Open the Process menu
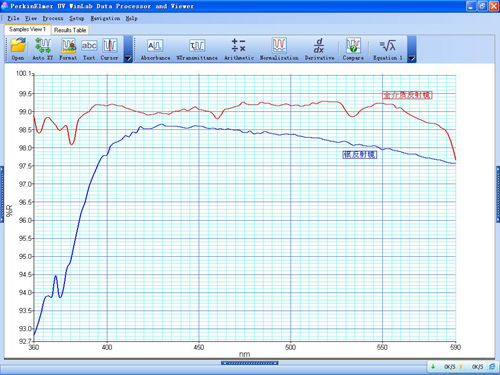The width and height of the screenshot is (500, 375). (x=53, y=18)
